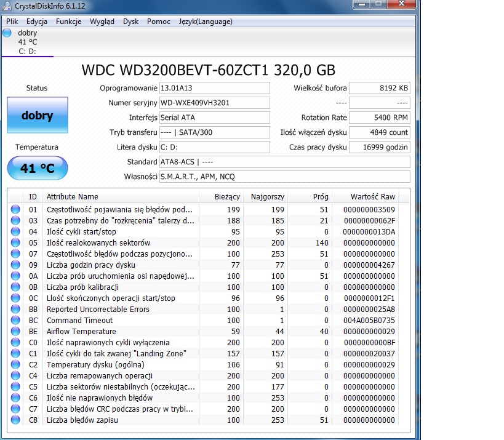The height and width of the screenshot is (440, 504).
Task: Click status orb for attribute 07
Action: point(15,254)
